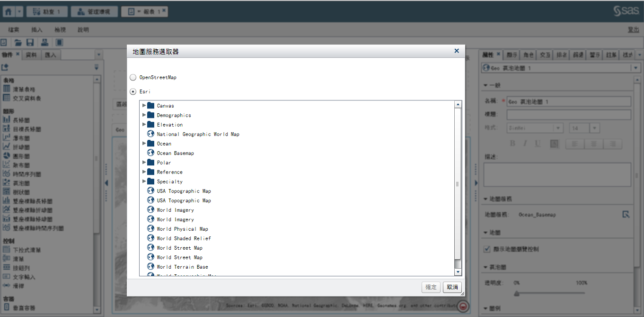Click the 圓形圖 pie chart icon
Image resolution: width=644 pixels, height=317 pixels.
(x=7, y=156)
